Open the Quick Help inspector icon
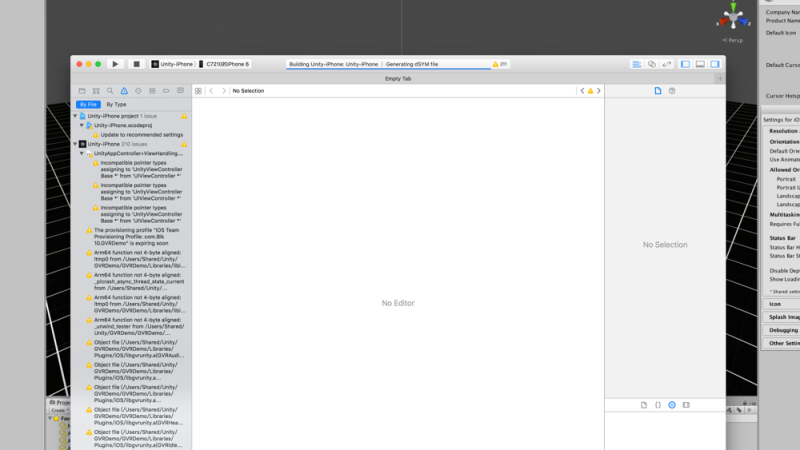The image size is (800, 450). click(x=672, y=91)
